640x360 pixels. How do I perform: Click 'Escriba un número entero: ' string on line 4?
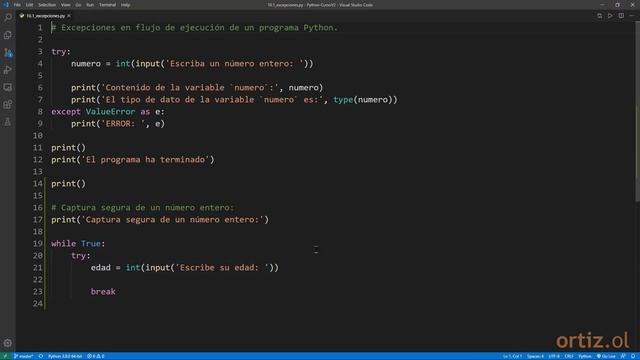(235, 63)
